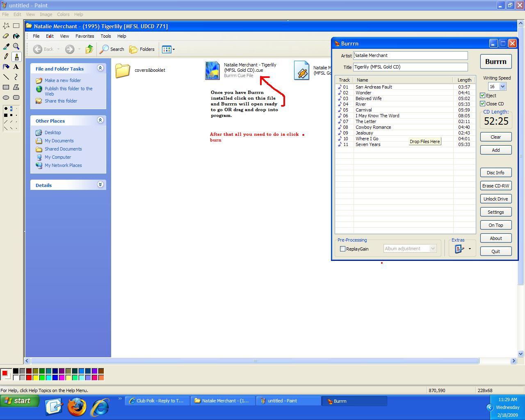Click the big Burrrn burn button
This screenshot has height=420, width=525.
pos(496,62)
